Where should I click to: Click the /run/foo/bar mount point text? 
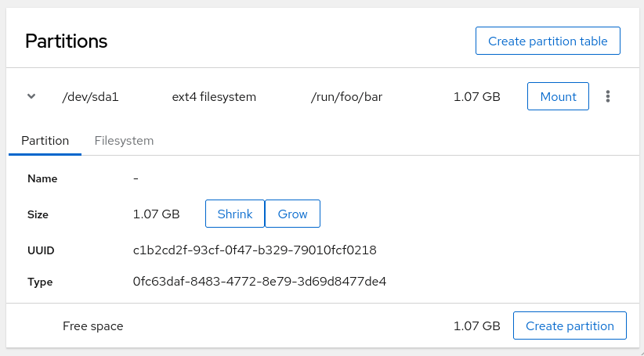pyautogui.click(x=346, y=97)
